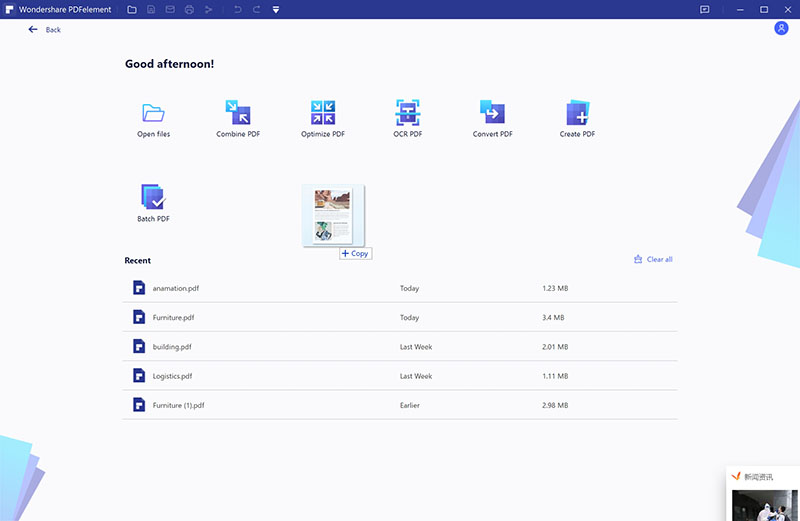Launch the Combine PDF tool

pyautogui.click(x=238, y=113)
